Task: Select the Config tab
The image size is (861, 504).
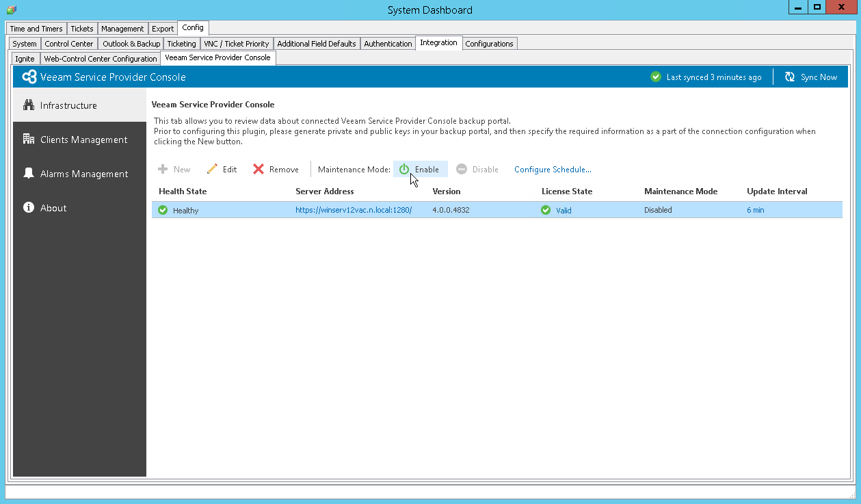Action: point(193,28)
